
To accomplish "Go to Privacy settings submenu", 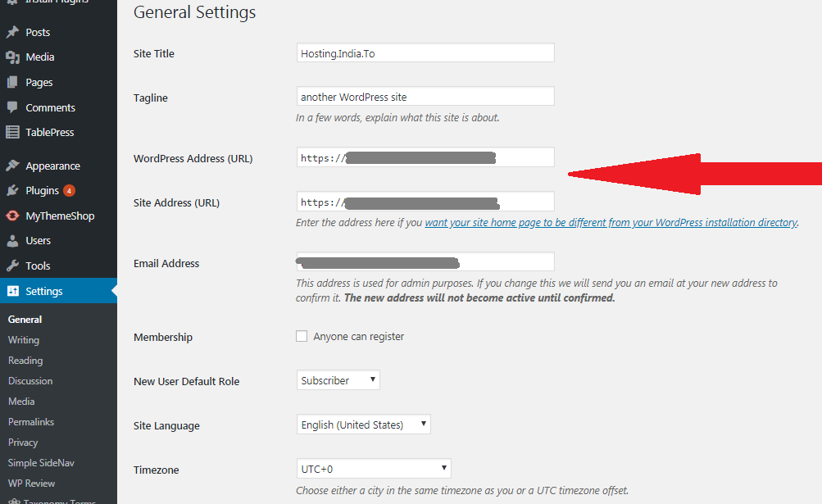I will pyautogui.click(x=23, y=442).
